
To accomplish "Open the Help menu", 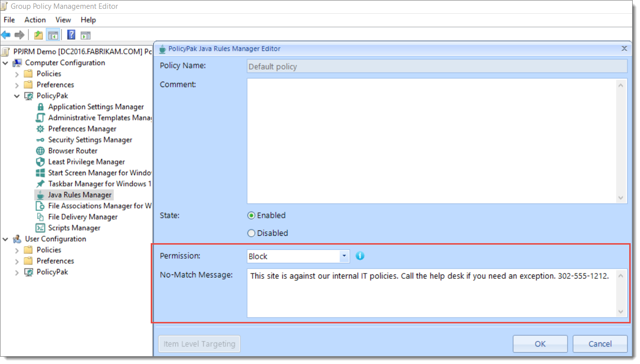I will 89,20.
